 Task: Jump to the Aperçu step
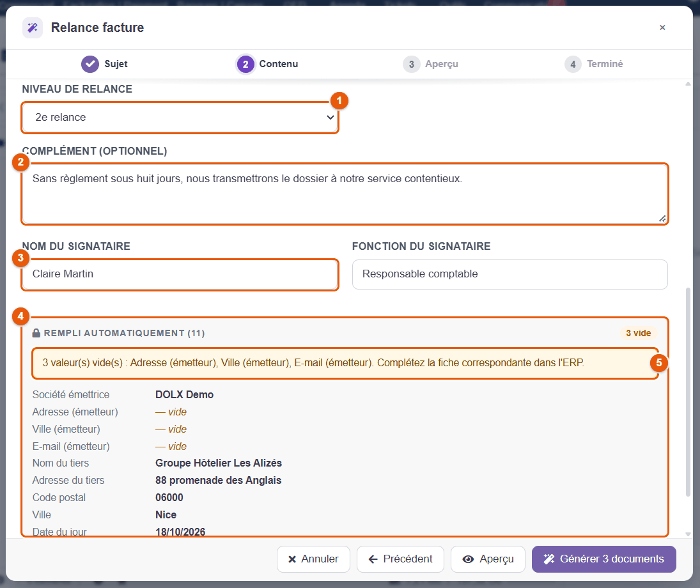[430, 64]
